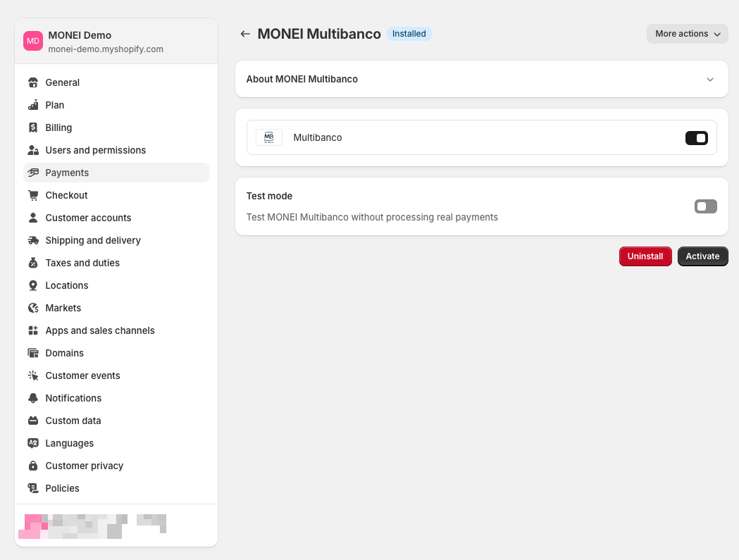Click the Domains icon
The image size is (739, 560).
33,353
